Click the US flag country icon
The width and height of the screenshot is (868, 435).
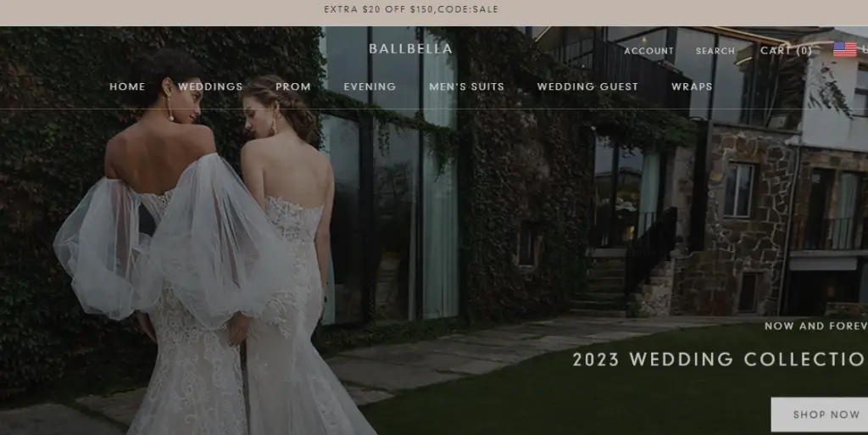pyautogui.click(x=844, y=50)
